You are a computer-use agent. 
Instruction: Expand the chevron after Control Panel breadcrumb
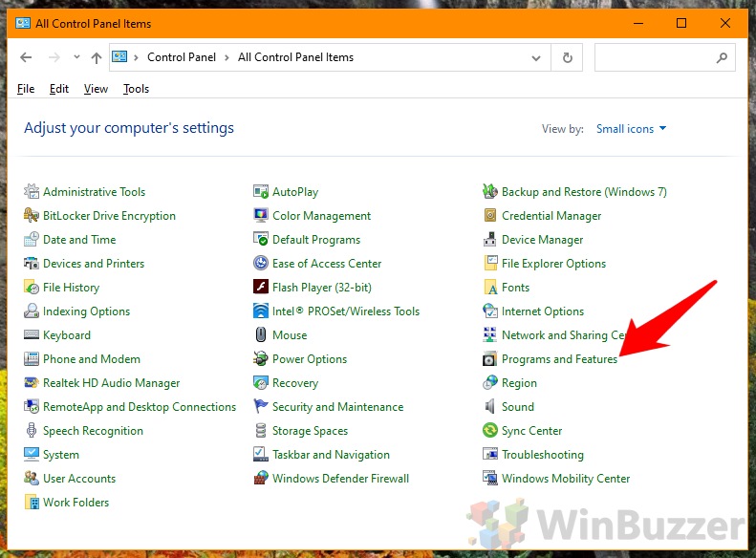(227, 57)
